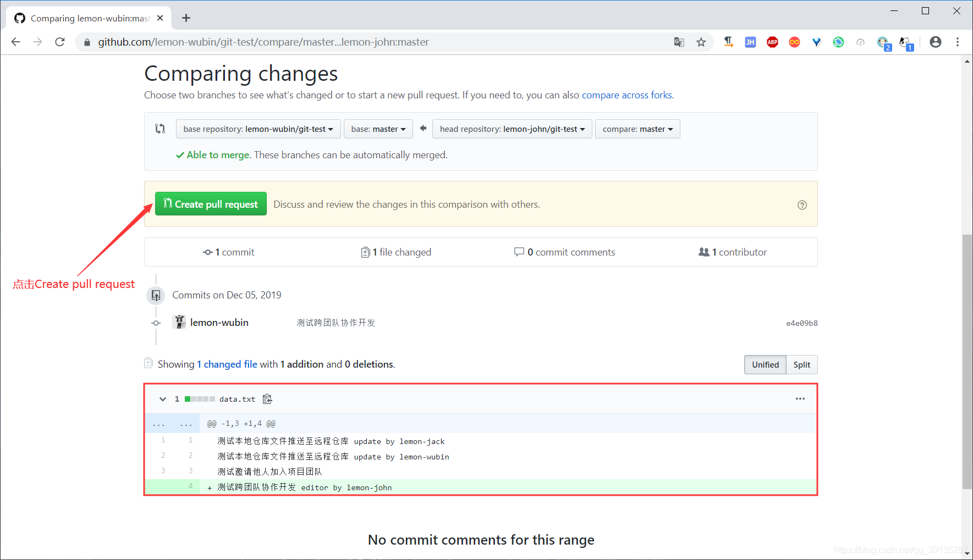Viewport: 973px width, 560px height.
Task: Click the address bar URL
Action: click(263, 42)
